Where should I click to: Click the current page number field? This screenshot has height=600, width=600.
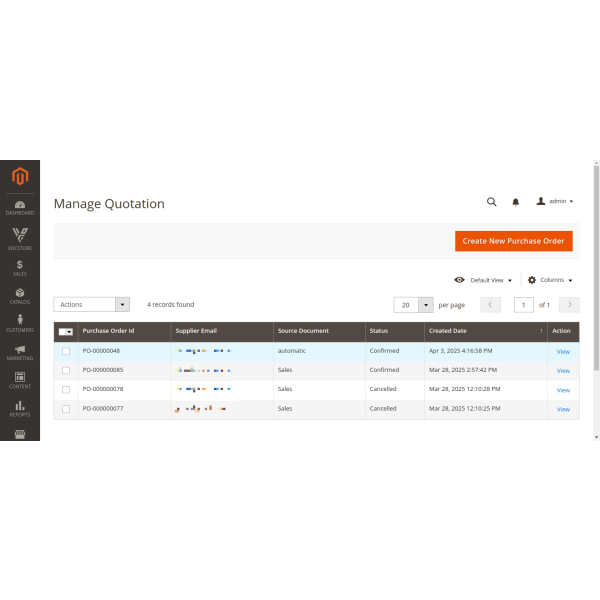[x=523, y=304]
